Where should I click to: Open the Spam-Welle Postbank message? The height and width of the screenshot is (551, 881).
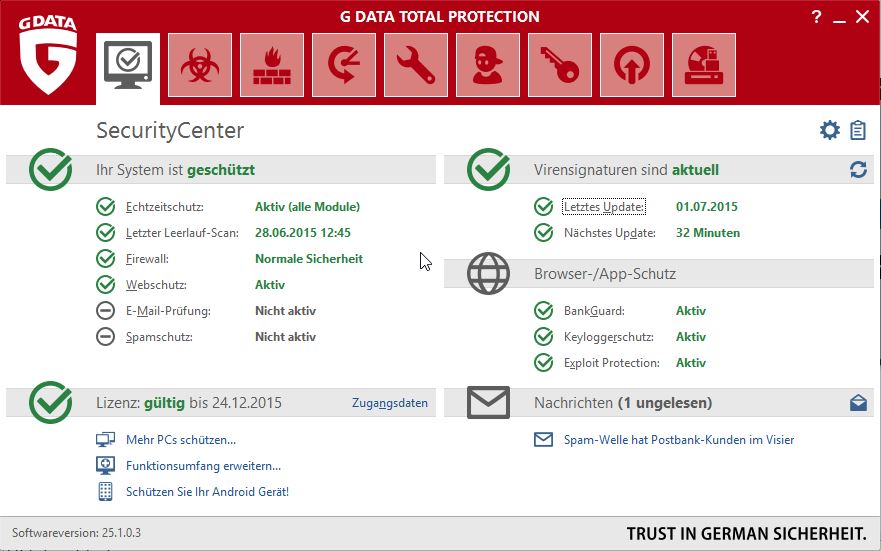678,440
